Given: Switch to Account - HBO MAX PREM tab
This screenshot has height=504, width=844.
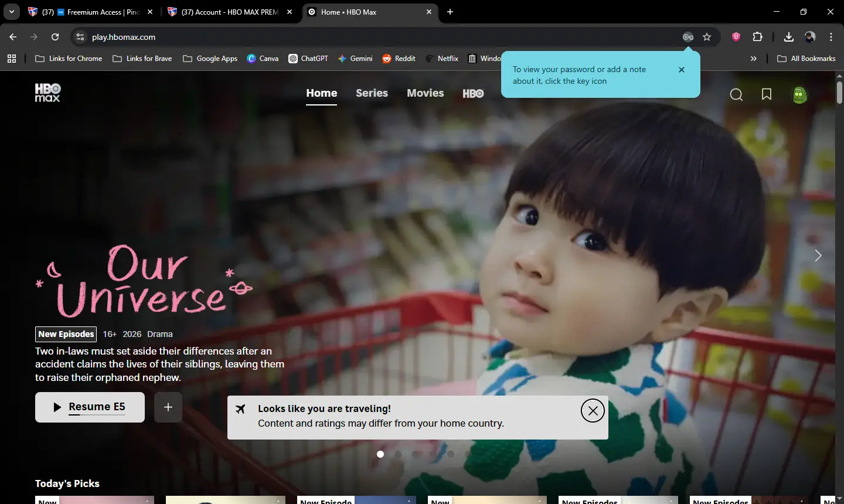Looking at the screenshot, I should [x=231, y=12].
